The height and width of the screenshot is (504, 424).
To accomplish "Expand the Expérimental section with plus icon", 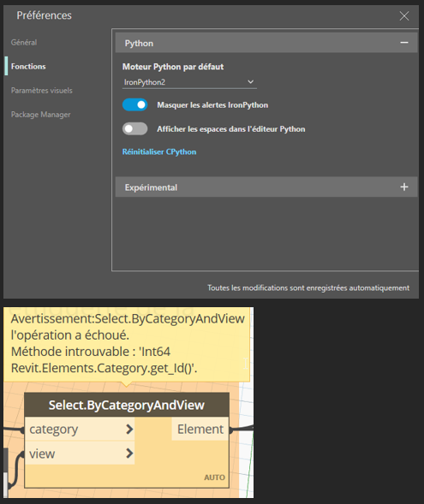I will (404, 187).
